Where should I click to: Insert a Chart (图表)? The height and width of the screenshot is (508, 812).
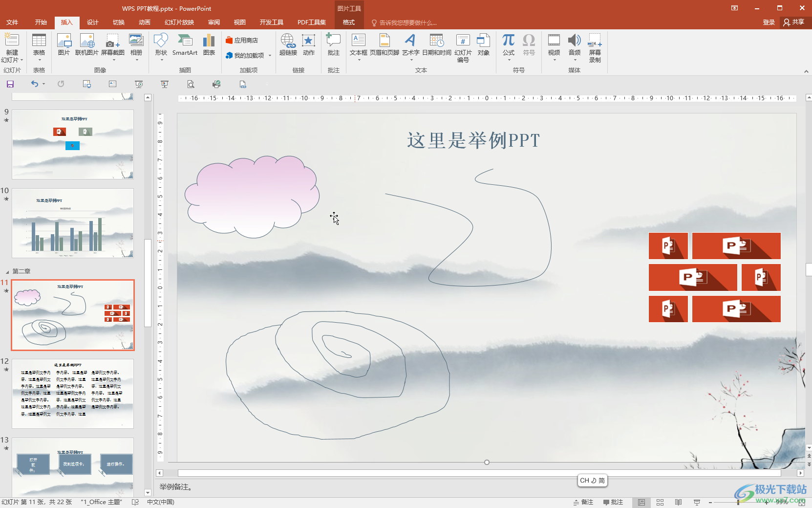(x=209, y=44)
